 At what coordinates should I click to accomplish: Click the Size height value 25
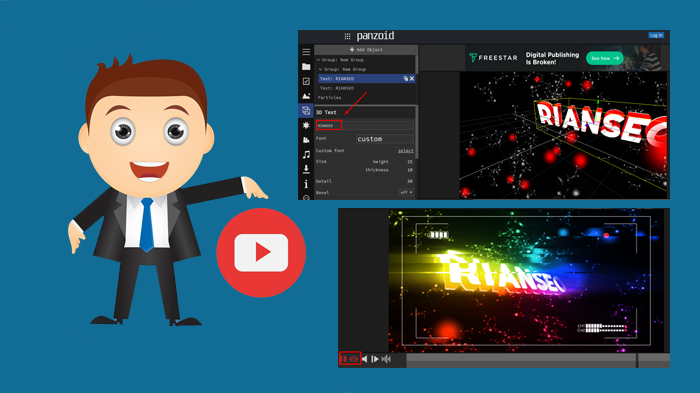tap(409, 162)
